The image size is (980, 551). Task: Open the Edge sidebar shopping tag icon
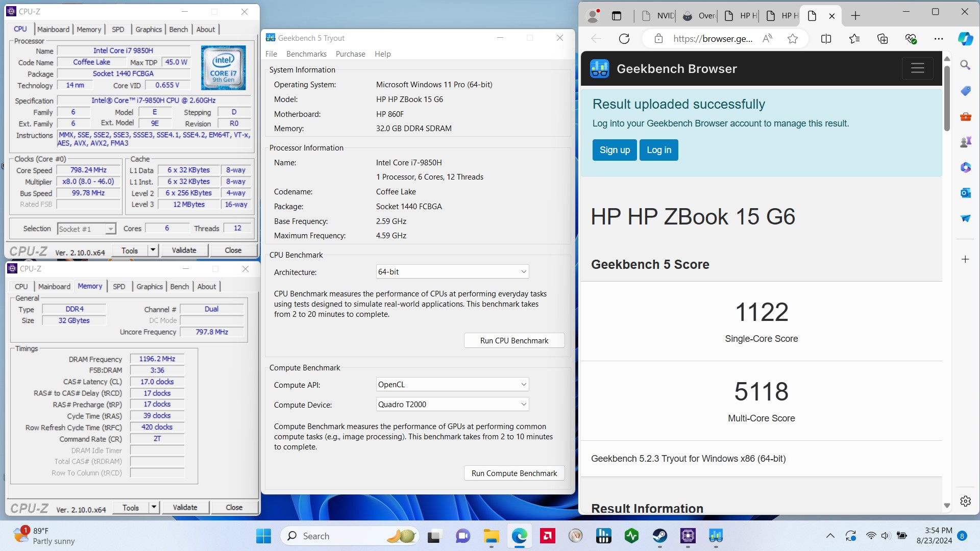click(x=965, y=91)
